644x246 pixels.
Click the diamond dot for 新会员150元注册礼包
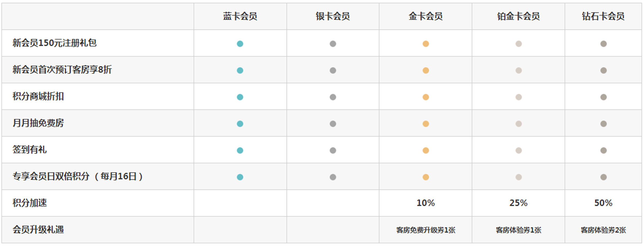pyautogui.click(x=603, y=44)
